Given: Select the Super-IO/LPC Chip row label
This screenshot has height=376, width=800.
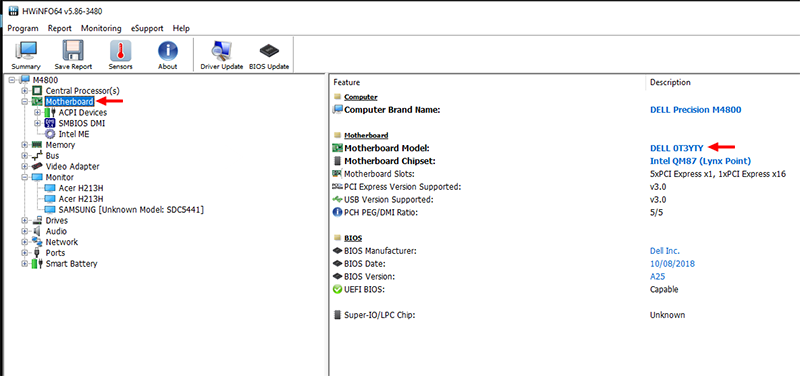Looking at the screenshot, I should pos(380,315).
